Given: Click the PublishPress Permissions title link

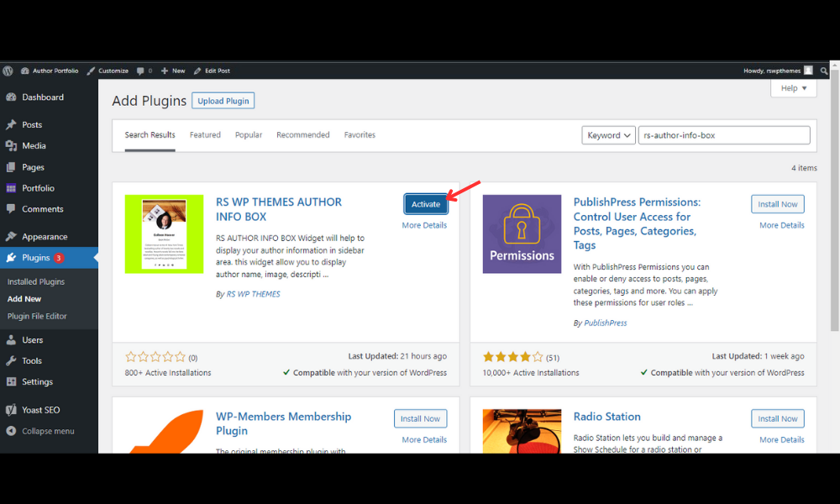Looking at the screenshot, I should coord(637,223).
